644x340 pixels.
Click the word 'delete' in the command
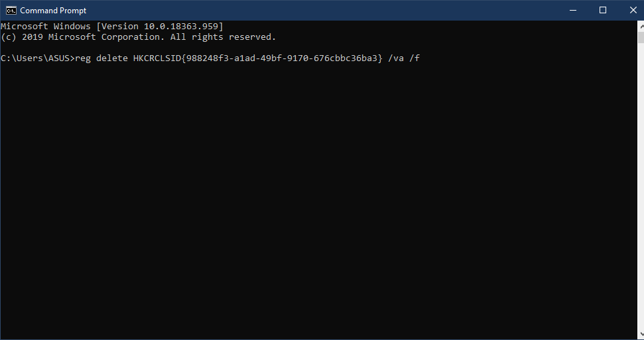[x=112, y=58]
